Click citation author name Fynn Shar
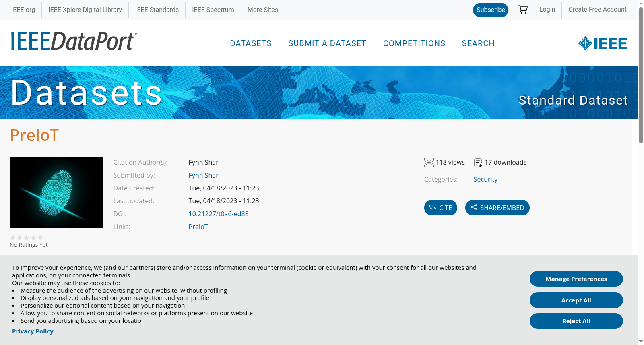 (203, 162)
